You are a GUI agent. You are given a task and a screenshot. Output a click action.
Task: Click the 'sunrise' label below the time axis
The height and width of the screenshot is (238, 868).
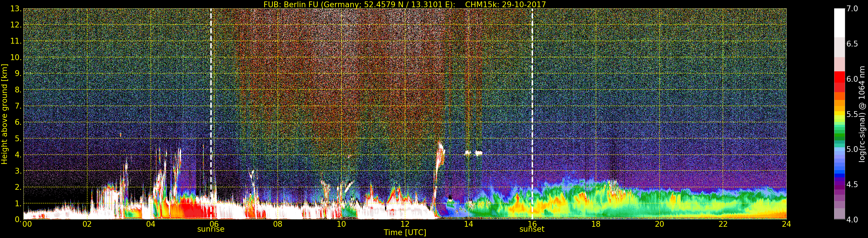(211, 229)
